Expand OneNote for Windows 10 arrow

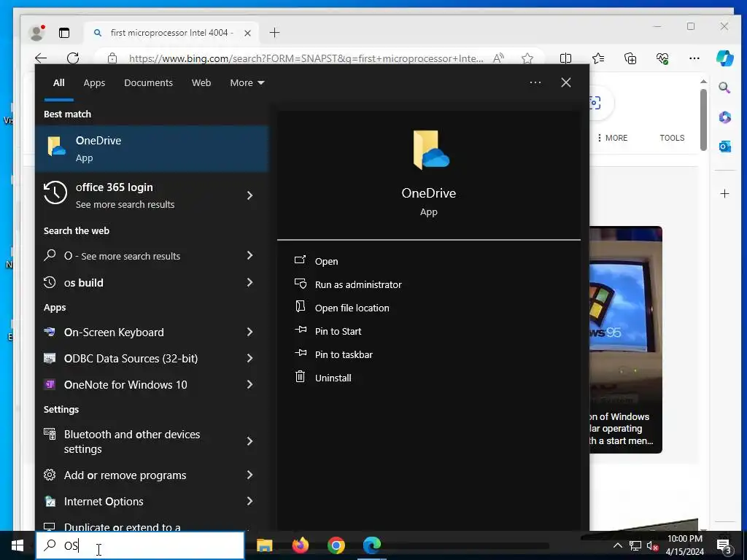(x=249, y=384)
